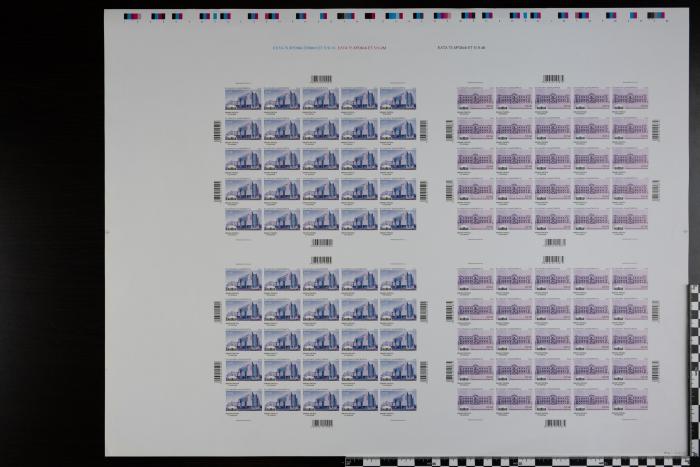Click the barcode above the upper blue stamp pane
The image size is (700, 467).
[321, 79]
